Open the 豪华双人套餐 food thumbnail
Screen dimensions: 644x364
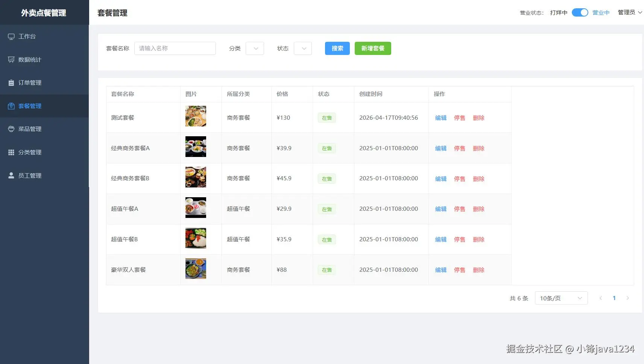tap(196, 268)
